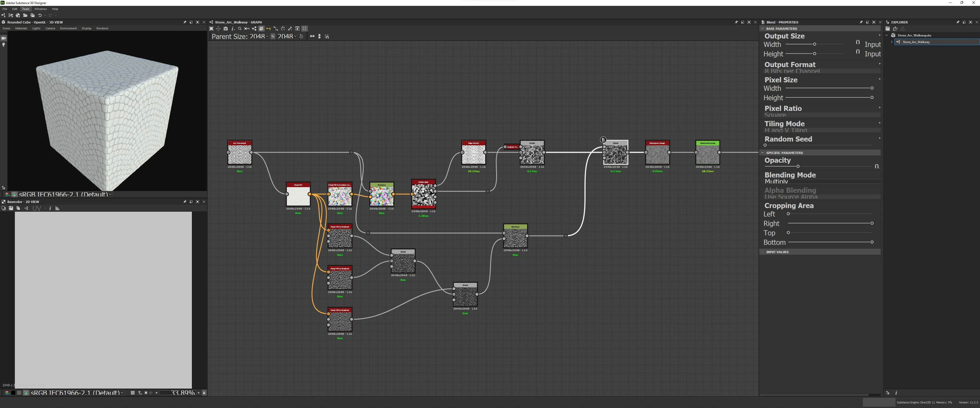Click the fit-to-view zoom icon in graph toolbar
This screenshot has width=980, height=408.
212,29
